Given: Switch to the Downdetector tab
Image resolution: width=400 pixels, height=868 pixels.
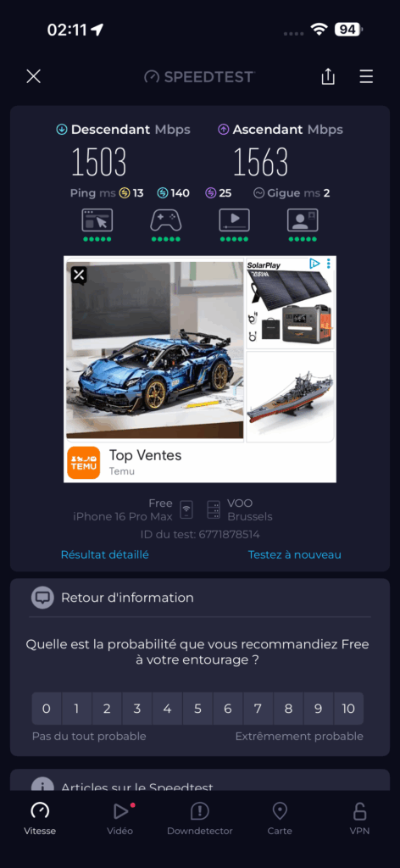Looking at the screenshot, I should 200,819.
